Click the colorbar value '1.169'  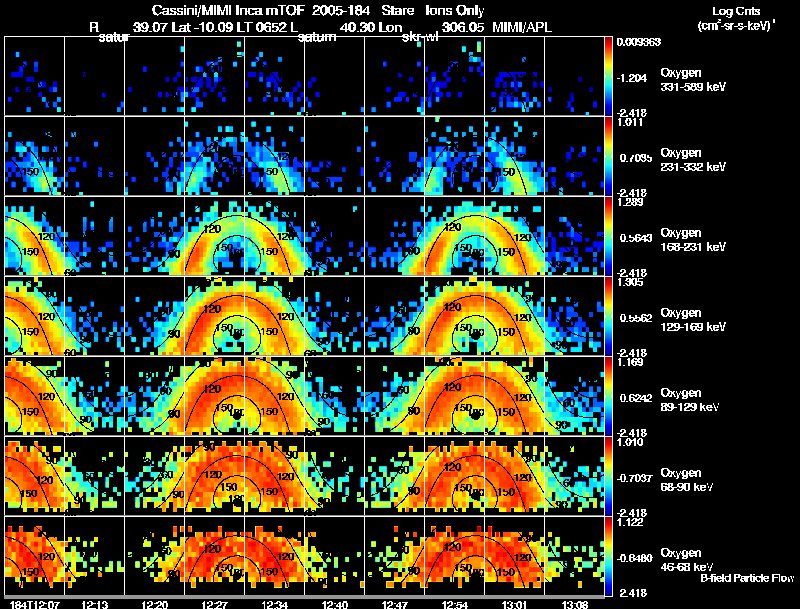click(x=630, y=362)
